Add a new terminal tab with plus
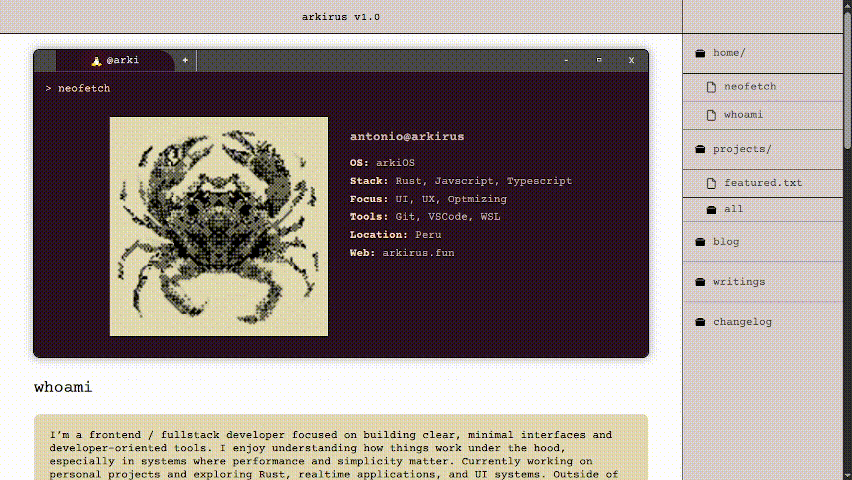The height and width of the screenshot is (480, 852). [x=185, y=61]
